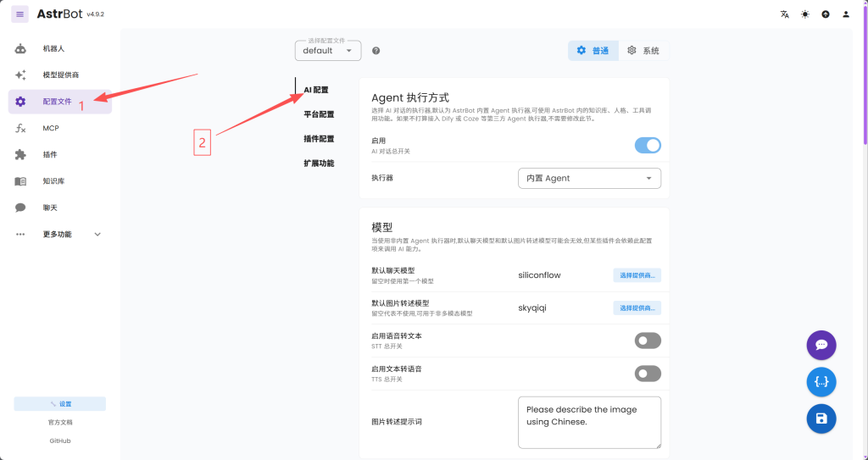Open the JSON code editor floating button
The image size is (868, 460).
pyautogui.click(x=821, y=382)
